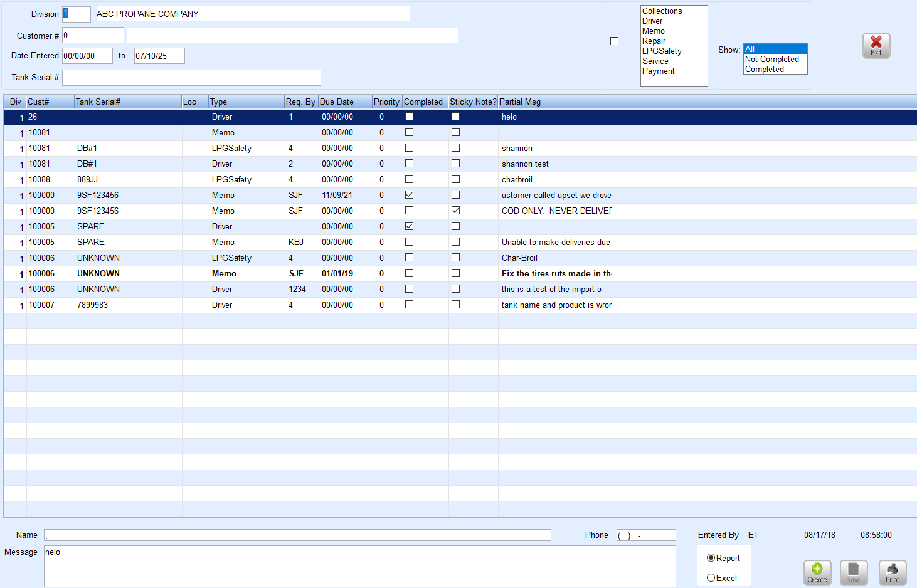This screenshot has width=917, height=588.
Task: Choose Not Completed in the Show list
Action: click(x=775, y=59)
